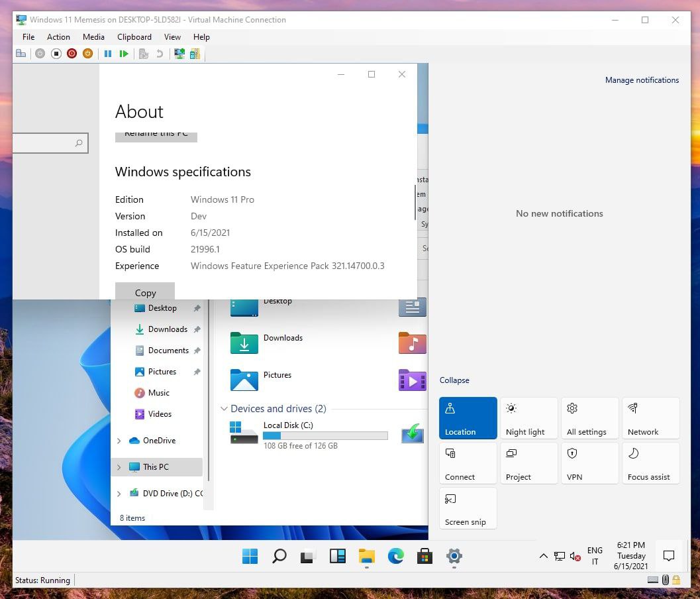
Task: Click the muted volume tray icon
Action: [x=575, y=557]
